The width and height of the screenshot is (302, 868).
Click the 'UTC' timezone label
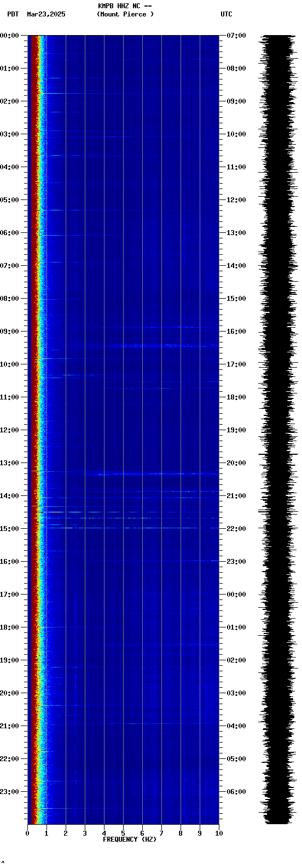coord(226,14)
